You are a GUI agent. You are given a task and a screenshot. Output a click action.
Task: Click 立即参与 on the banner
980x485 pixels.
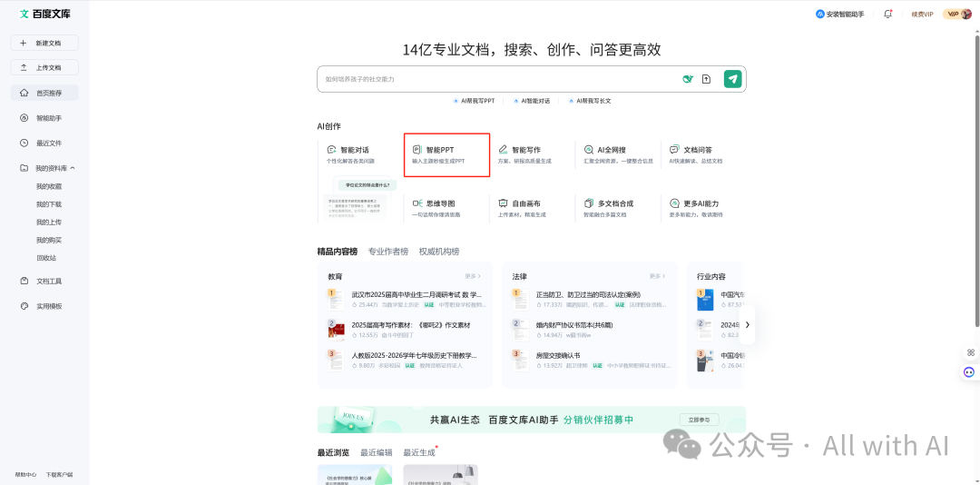click(700, 420)
